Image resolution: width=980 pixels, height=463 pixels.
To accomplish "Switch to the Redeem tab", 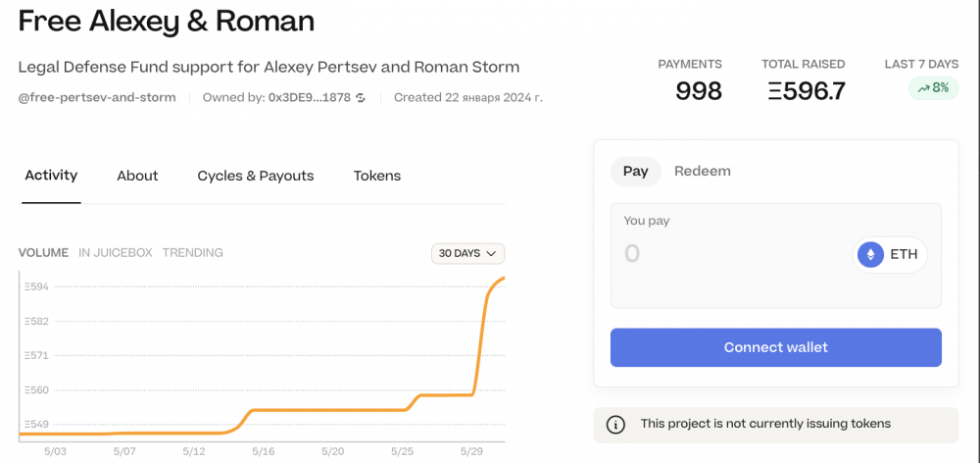I will point(702,172).
